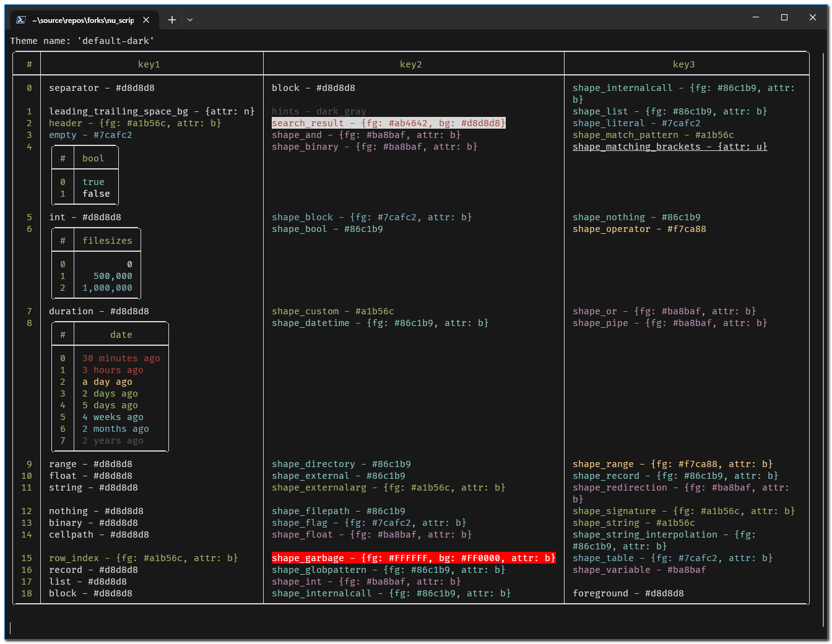Click 'hints - dark_gray' entry
Image resolution: width=832 pixels, height=644 pixels.
[319, 111]
